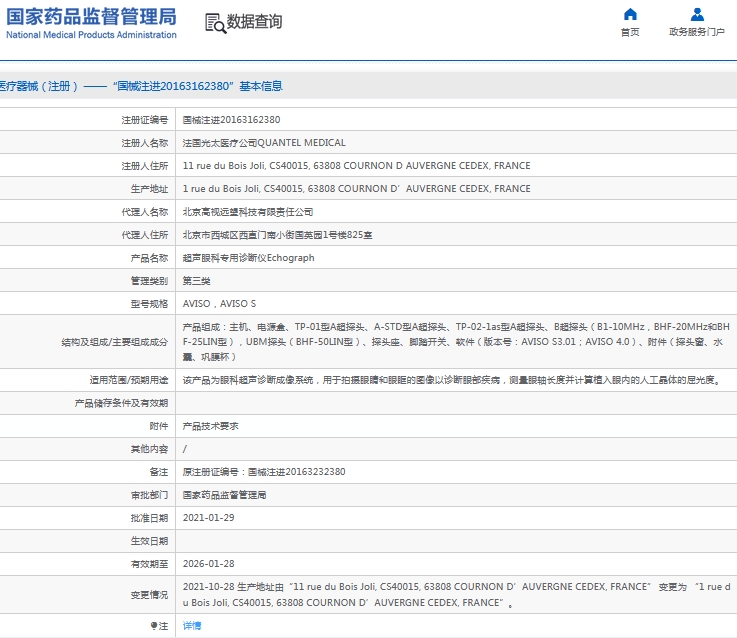The width and height of the screenshot is (737, 638).
Task: Click the 其他内容 row label
Action: (x=149, y=449)
